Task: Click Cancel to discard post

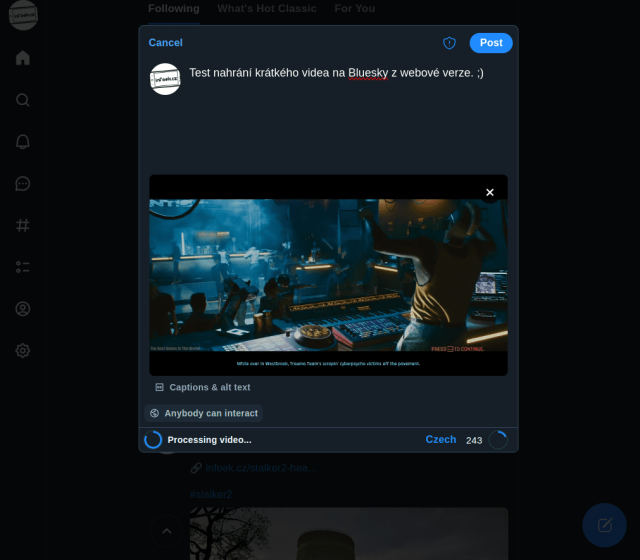Action: click(x=166, y=43)
